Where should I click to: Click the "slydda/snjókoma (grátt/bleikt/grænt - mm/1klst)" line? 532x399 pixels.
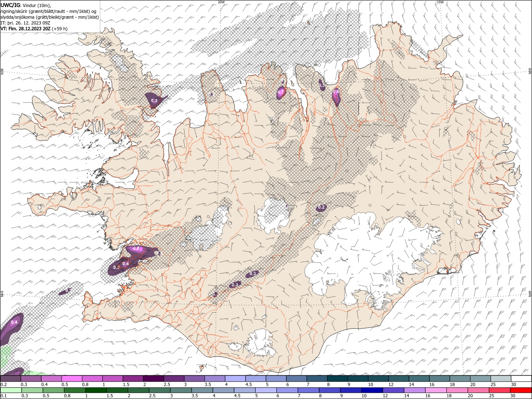point(49,17)
